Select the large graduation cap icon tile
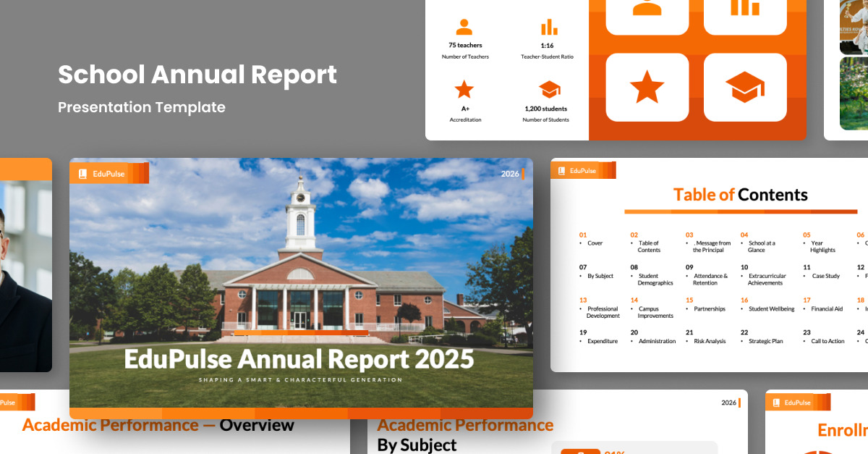The height and width of the screenshot is (454, 868). 745,87
